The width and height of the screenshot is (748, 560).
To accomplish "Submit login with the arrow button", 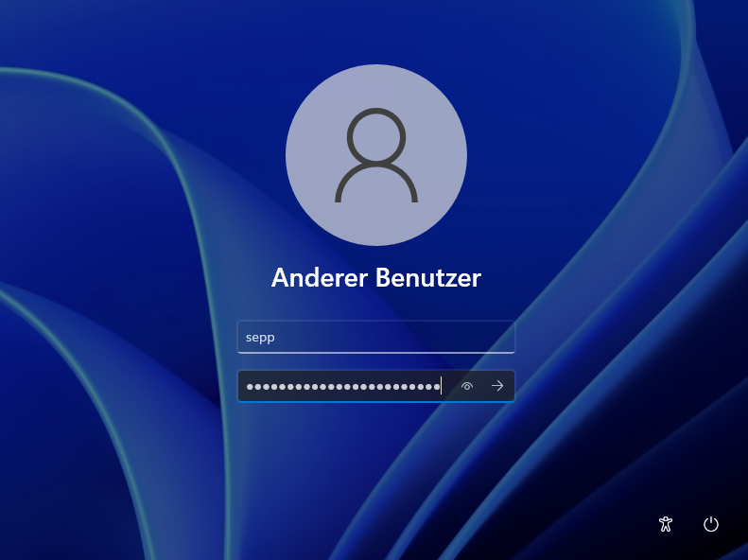I will click(x=497, y=386).
